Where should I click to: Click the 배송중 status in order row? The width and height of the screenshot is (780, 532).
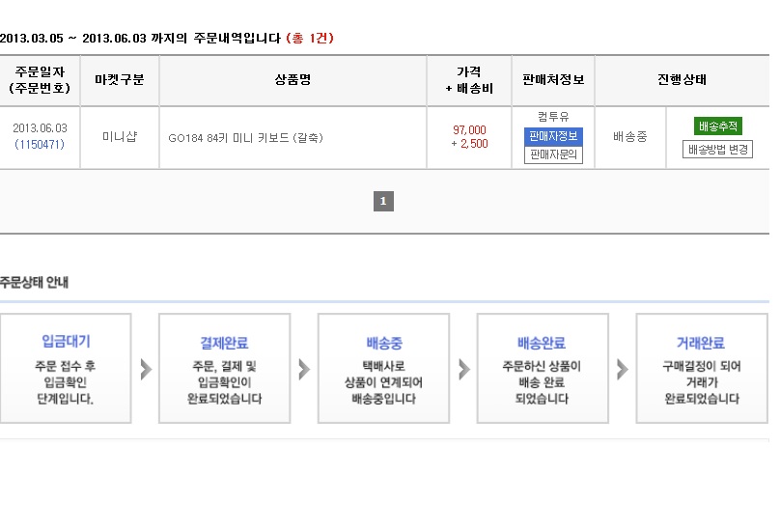629,136
